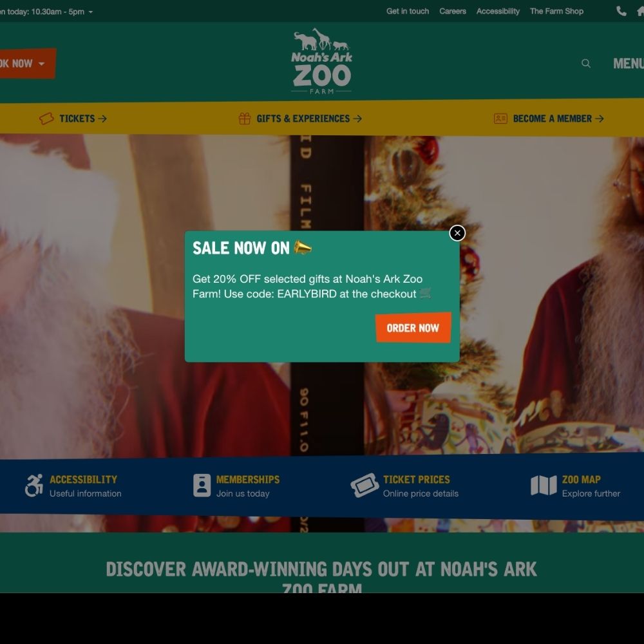Click the phone icon in top bar
Image resolution: width=644 pixels, height=644 pixels.
pos(621,11)
